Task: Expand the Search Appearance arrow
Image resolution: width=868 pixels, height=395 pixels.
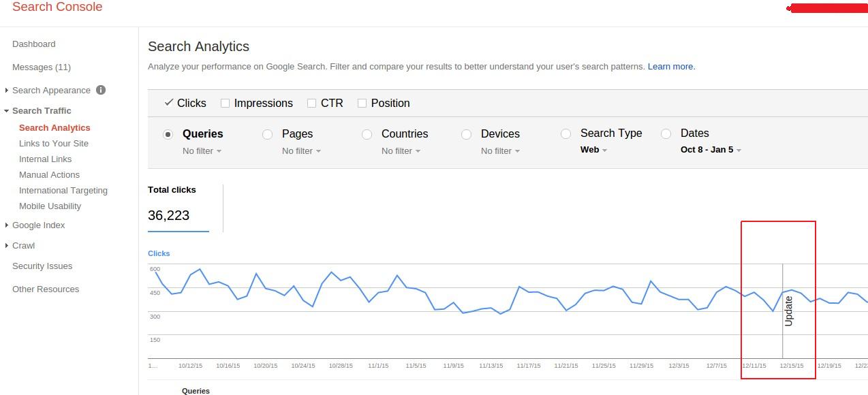Action: pos(7,91)
